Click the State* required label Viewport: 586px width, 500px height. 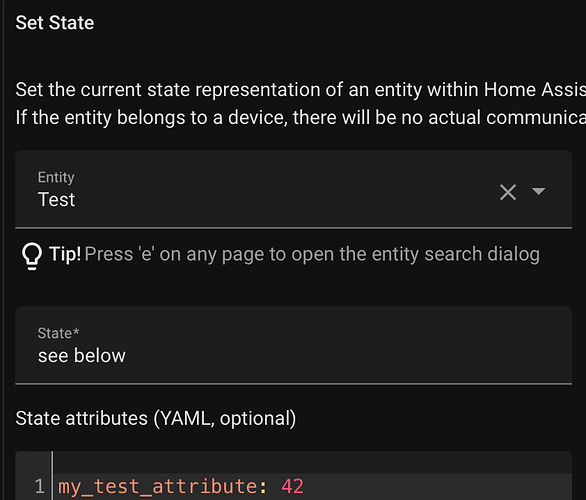[58, 333]
